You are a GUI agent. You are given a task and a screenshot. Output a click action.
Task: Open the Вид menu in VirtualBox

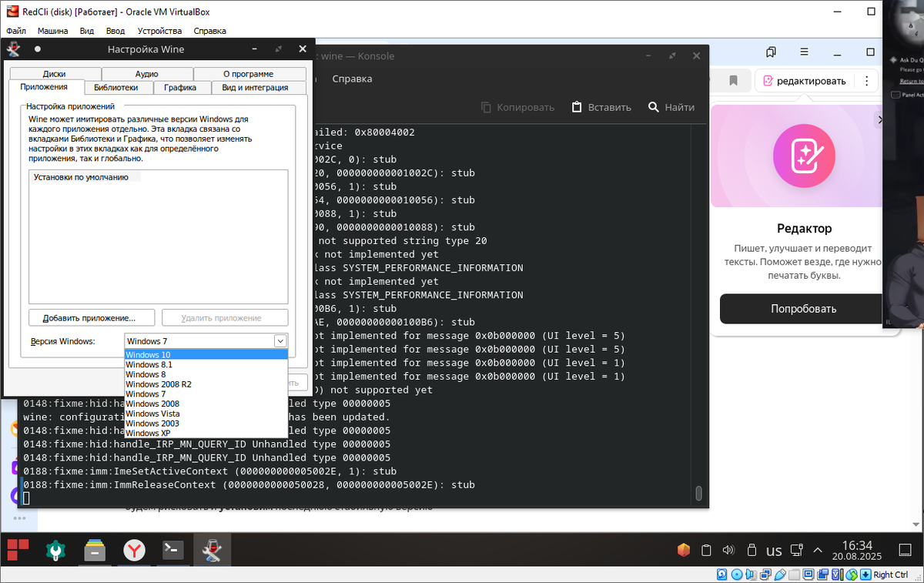pos(87,31)
